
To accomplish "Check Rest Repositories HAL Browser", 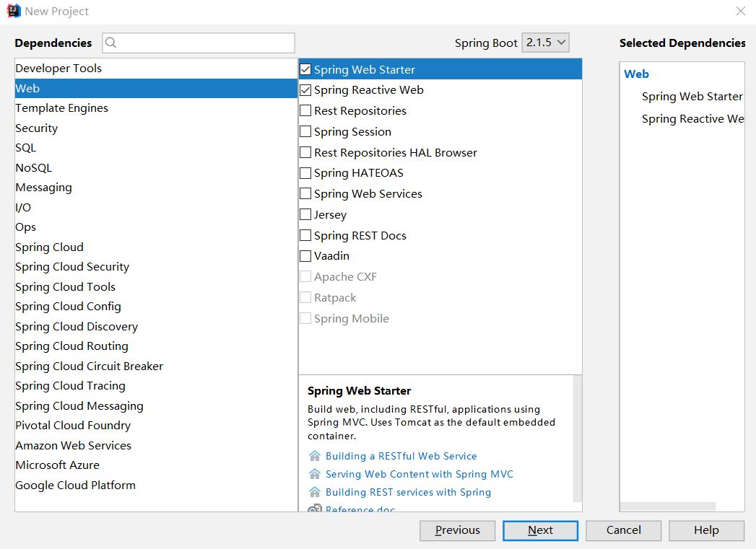I will coord(305,153).
